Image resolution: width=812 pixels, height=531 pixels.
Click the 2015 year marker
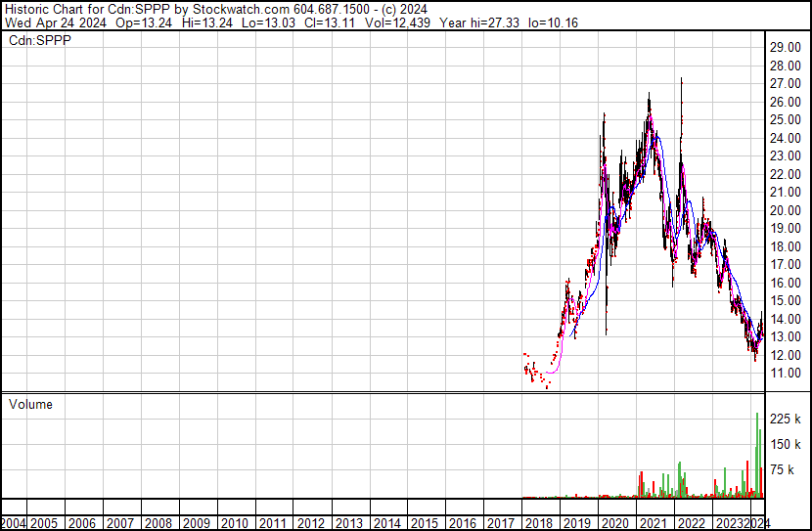tap(425, 523)
